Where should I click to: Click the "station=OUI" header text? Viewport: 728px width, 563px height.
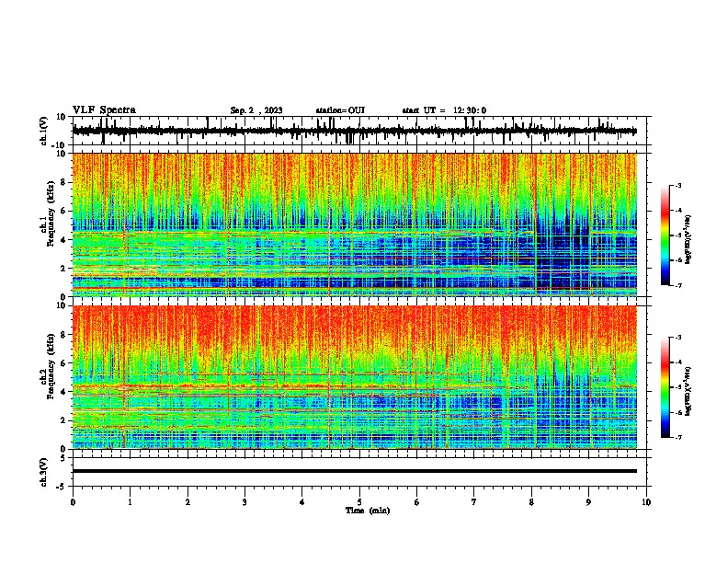point(340,110)
